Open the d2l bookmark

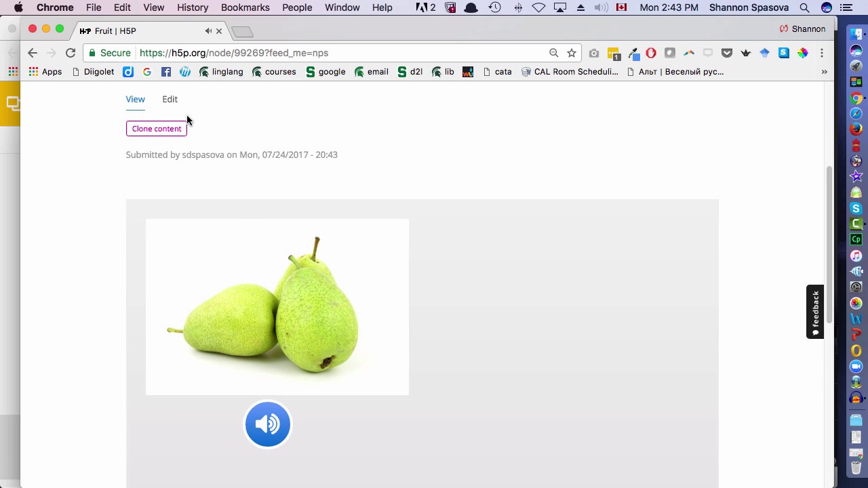[x=410, y=72]
